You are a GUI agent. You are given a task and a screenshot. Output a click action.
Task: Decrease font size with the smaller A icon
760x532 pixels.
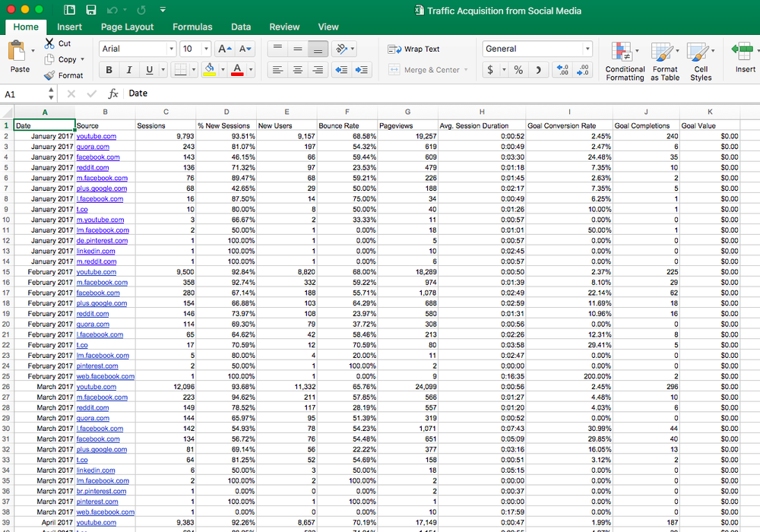pyautogui.click(x=245, y=49)
